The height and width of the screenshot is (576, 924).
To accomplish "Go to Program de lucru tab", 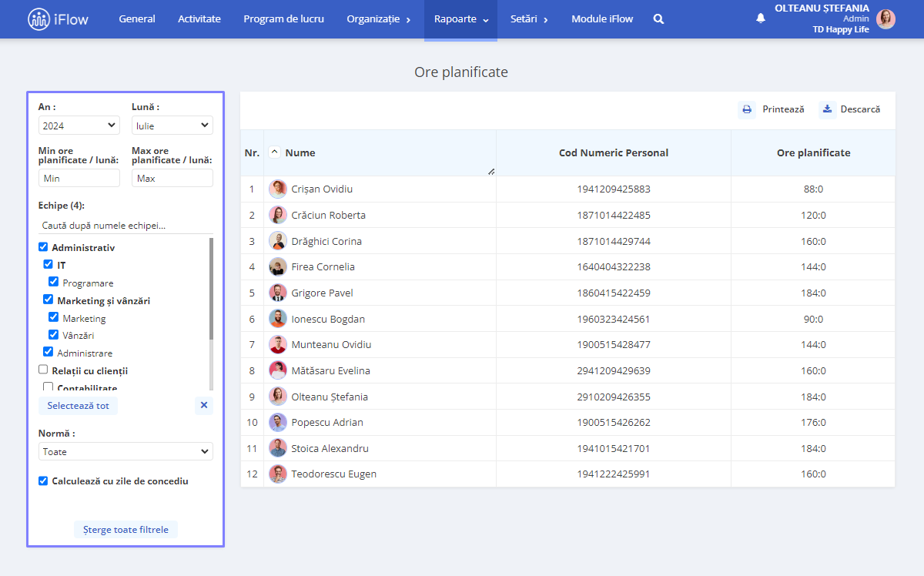I will tap(283, 19).
